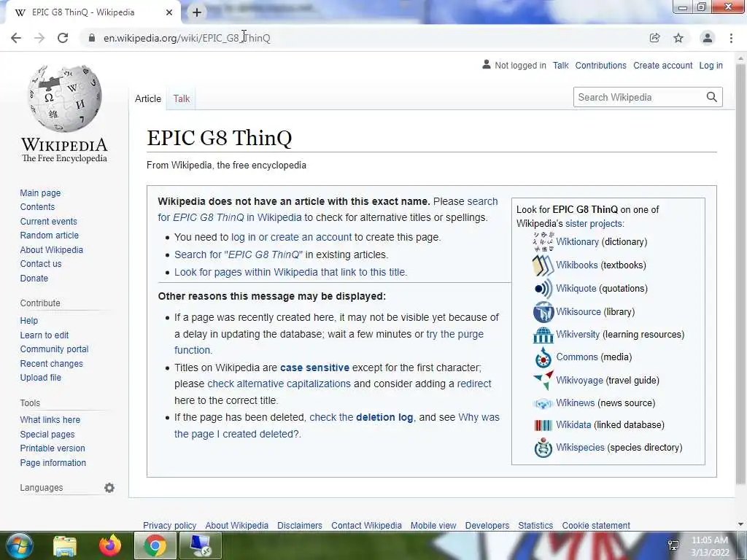747x560 pixels.
Task: Click the Wikipedia globe logo
Action: click(64, 98)
